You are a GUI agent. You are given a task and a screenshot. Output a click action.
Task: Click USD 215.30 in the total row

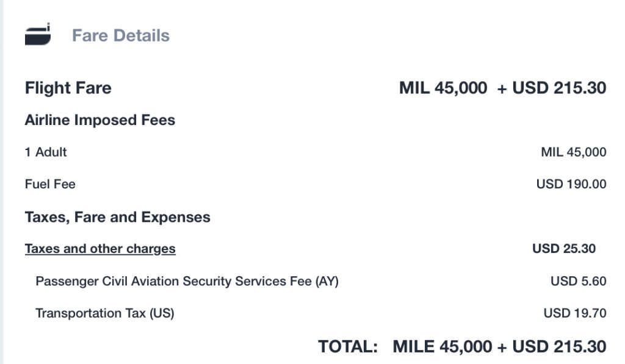[559, 347]
